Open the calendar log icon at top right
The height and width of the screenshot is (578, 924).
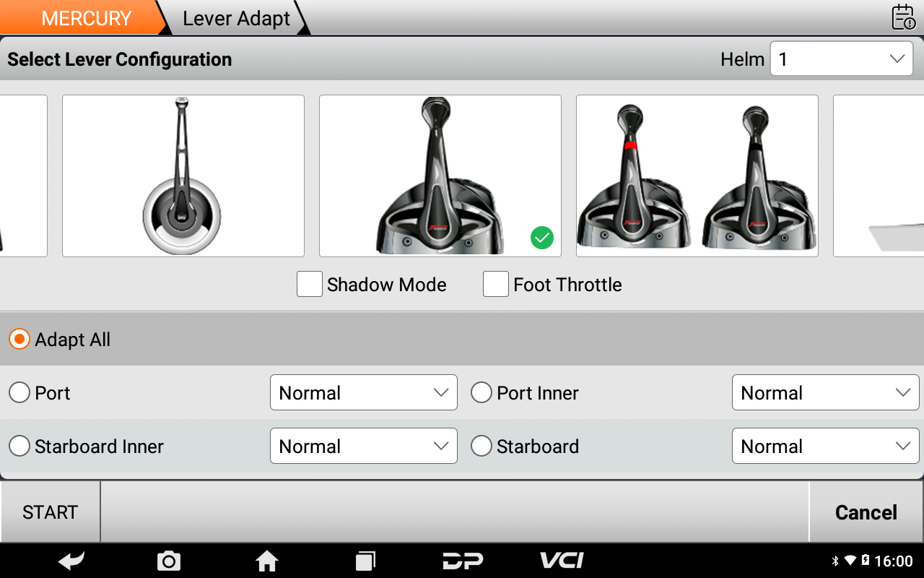(x=903, y=17)
